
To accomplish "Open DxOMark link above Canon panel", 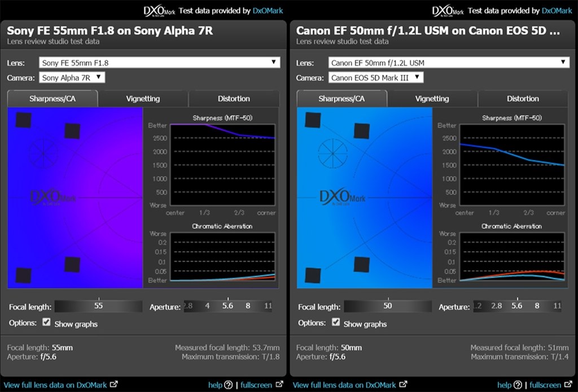I will 557,11.
